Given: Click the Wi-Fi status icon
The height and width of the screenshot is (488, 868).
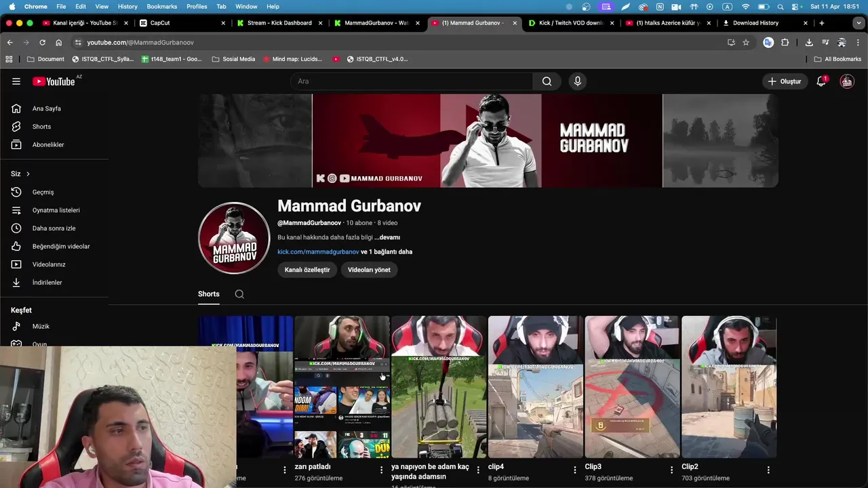Looking at the screenshot, I should pyautogui.click(x=746, y=6).
